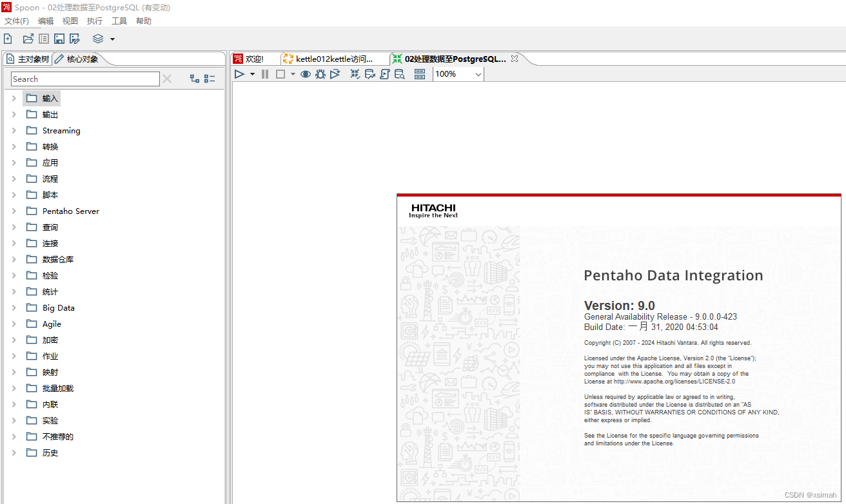
Task: Pause the transformation execution
Action: point(264,73)
